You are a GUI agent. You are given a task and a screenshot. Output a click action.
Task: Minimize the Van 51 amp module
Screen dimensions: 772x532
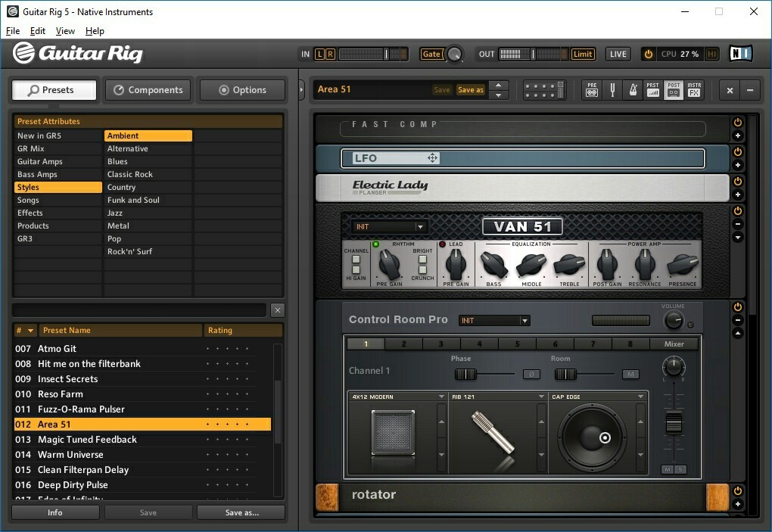[737, 225]
